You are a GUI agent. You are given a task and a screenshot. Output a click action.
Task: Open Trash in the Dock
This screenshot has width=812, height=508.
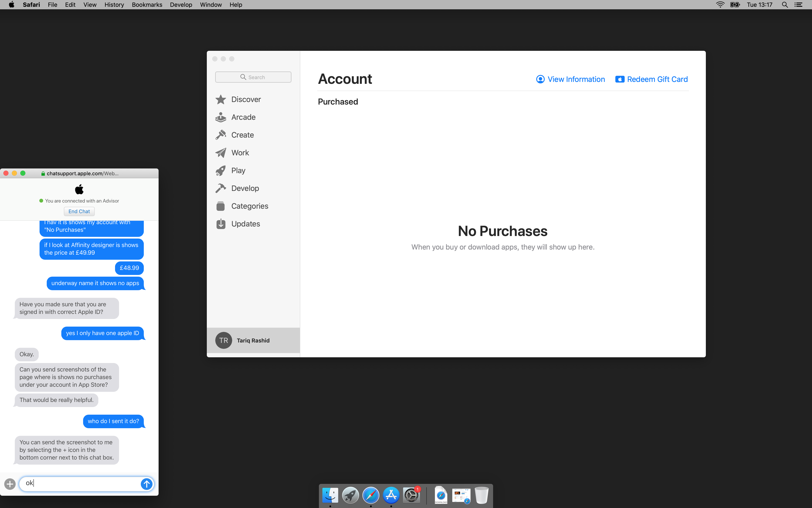click(x=481, y=495)
